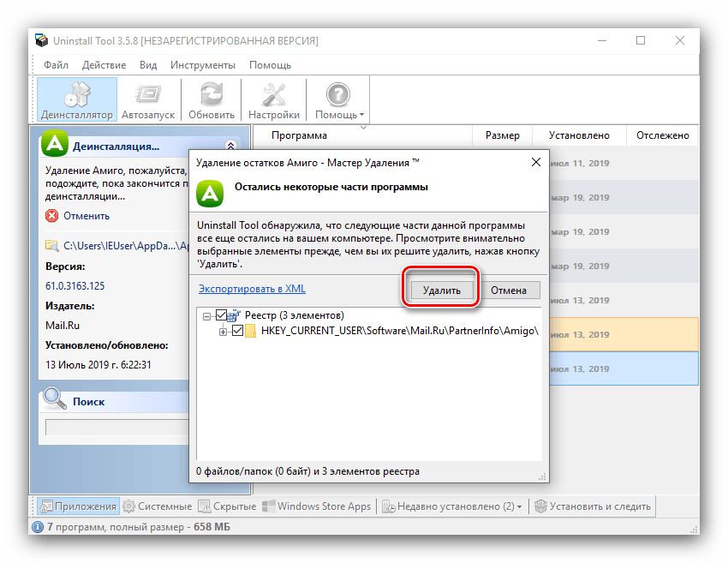Open the Действие menu
Screen dimensions: 728x563
point(104,65)
